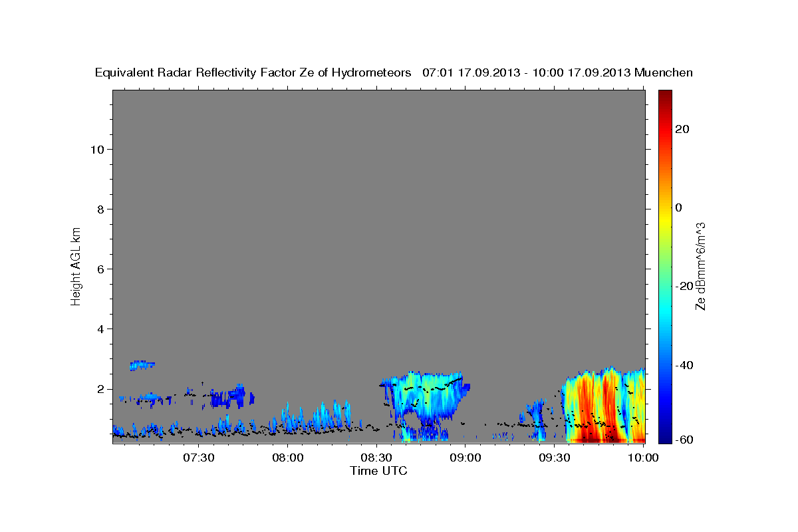The height and width of the screenshot is (532, 798).
Task: Click the 07:30 time tick label
Action: click(x=200, y=458)
